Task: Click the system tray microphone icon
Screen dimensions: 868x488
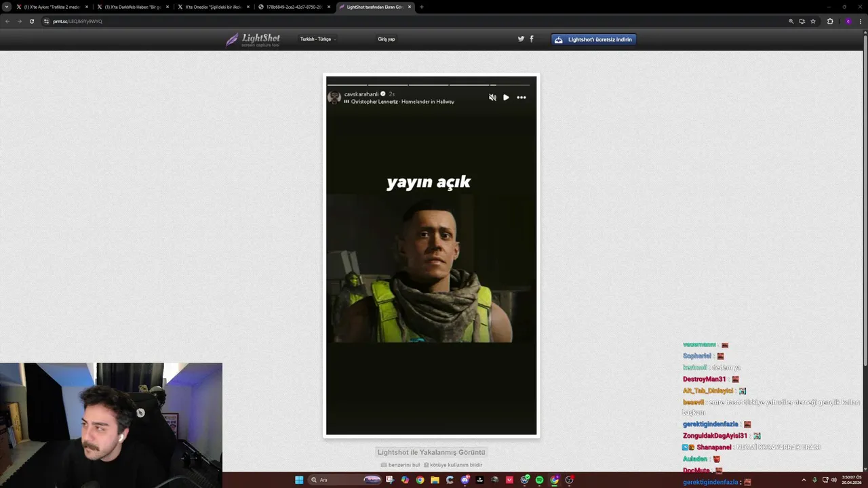Action: 814,480
